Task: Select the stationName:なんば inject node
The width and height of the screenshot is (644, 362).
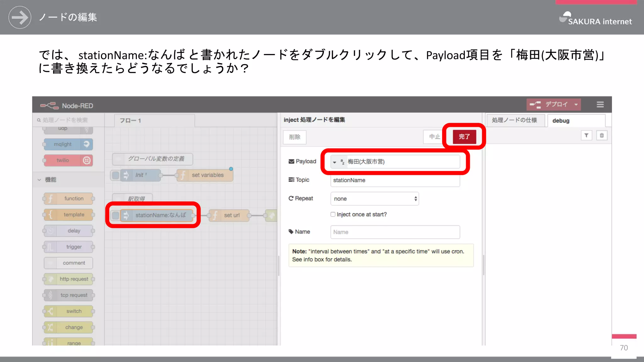Action: tap(157, 215)
